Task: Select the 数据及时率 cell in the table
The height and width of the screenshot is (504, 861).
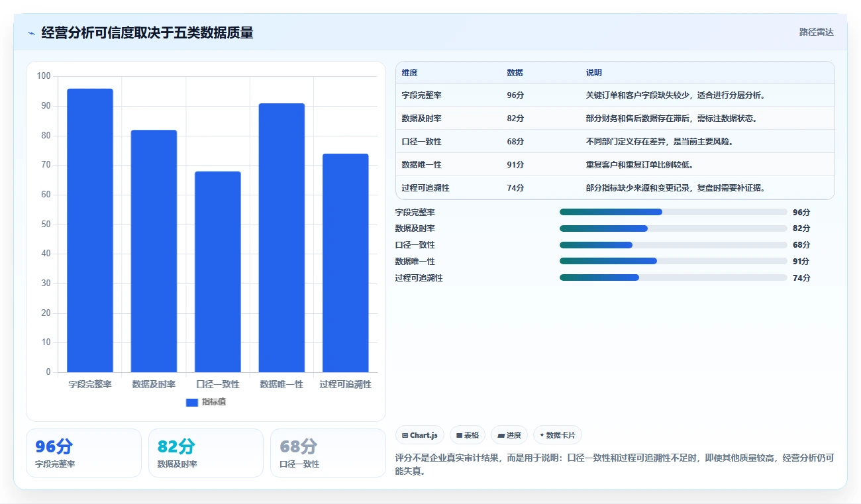Action: click(421, 119)
